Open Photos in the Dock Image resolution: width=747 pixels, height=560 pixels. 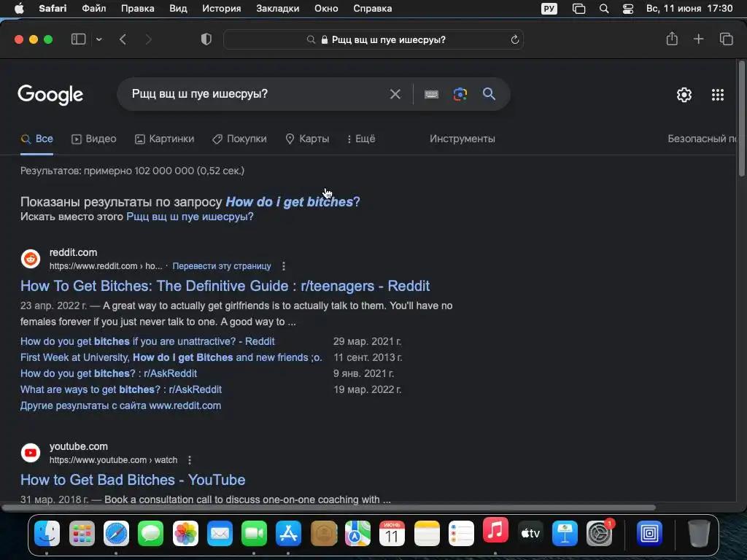pos(185,533)
